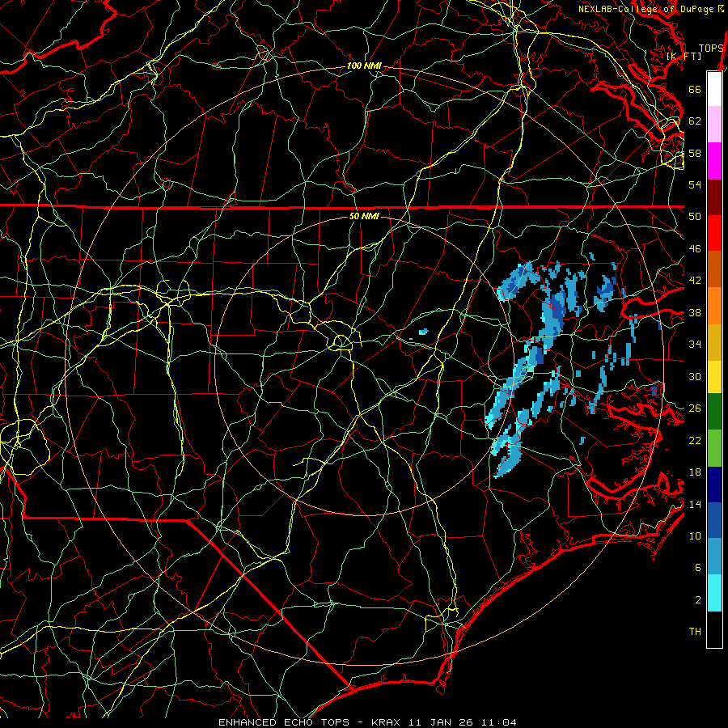The image size is (728, 728).
Task: Click the ENHANCED ECHO TOPS product title
Action: (x=284, y=722)
